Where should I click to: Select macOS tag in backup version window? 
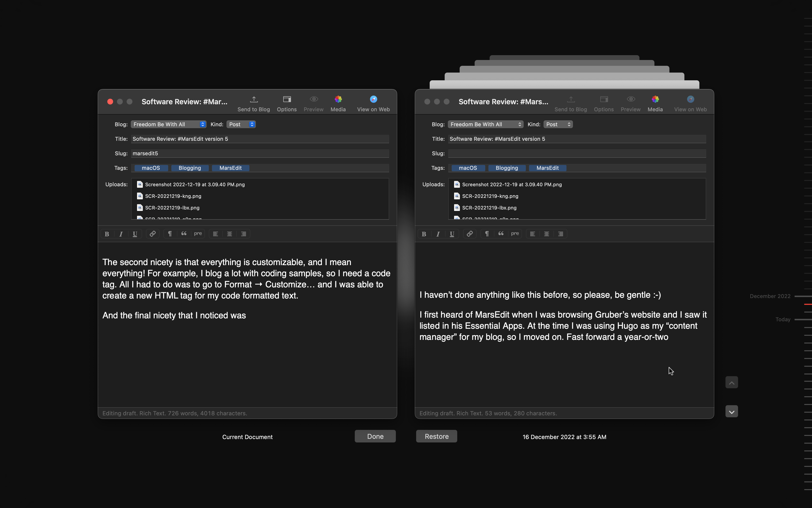(x=468, y=168)
